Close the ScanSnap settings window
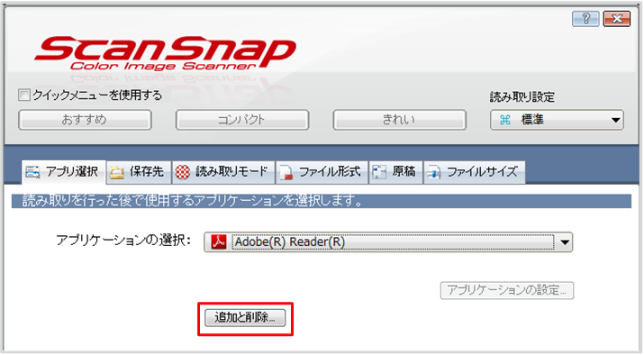 click(616, 19)
